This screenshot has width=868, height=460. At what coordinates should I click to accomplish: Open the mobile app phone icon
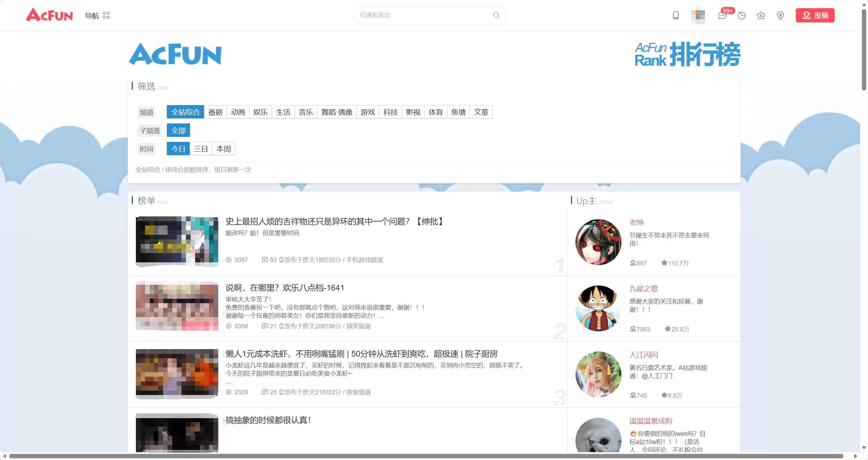676,15
